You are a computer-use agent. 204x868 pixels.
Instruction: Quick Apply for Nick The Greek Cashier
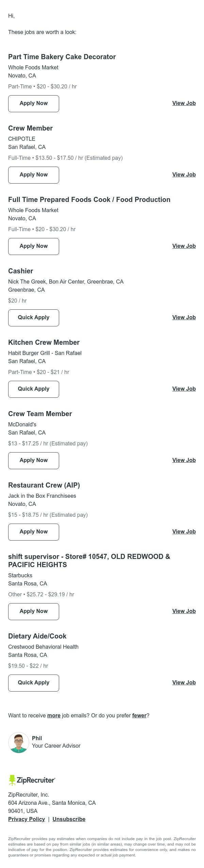pos(34,318)
